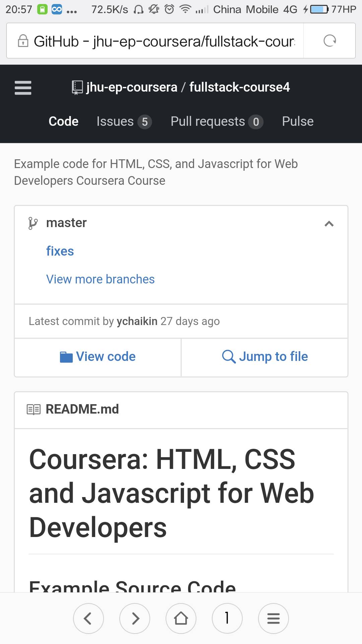Tap the infinity app notification icon

click(57, 9)
